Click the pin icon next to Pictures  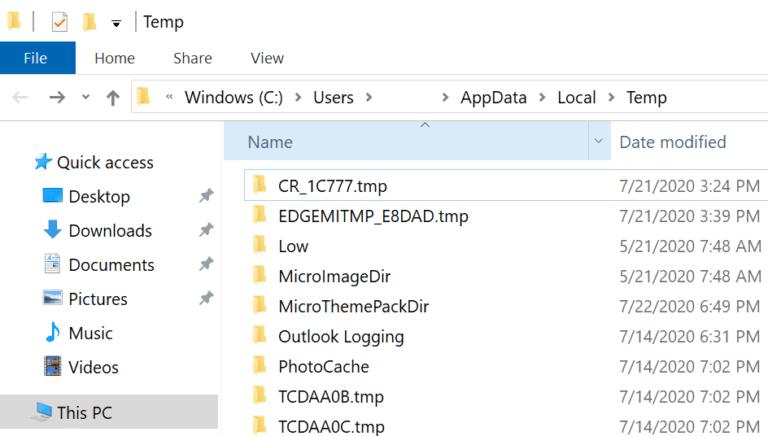click(x=206, y=298)
